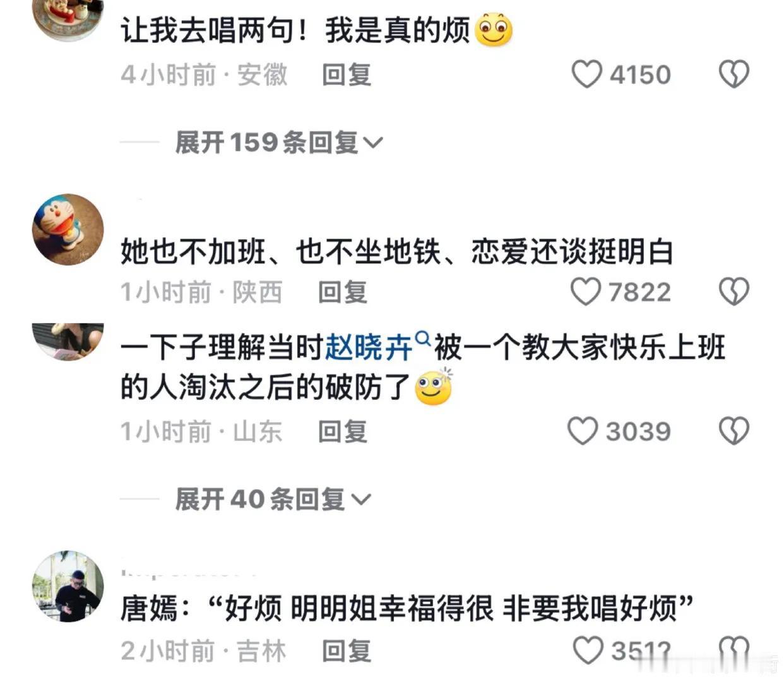Like the comment with 3039 likes
784x682 pixels.
[583, 431]
